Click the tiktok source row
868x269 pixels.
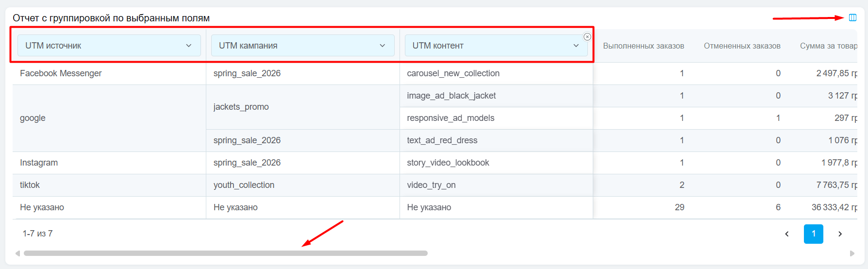(x=30, y=185)
